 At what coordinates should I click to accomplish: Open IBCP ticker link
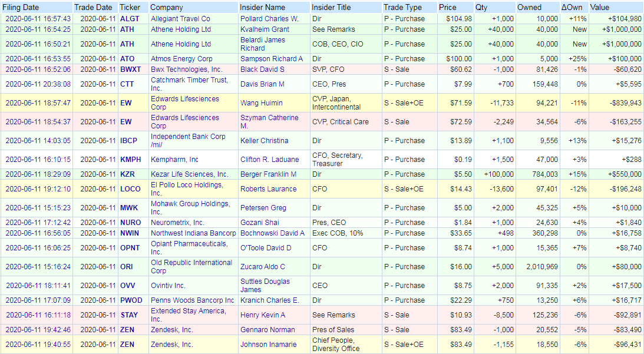(x=128, y=141)
